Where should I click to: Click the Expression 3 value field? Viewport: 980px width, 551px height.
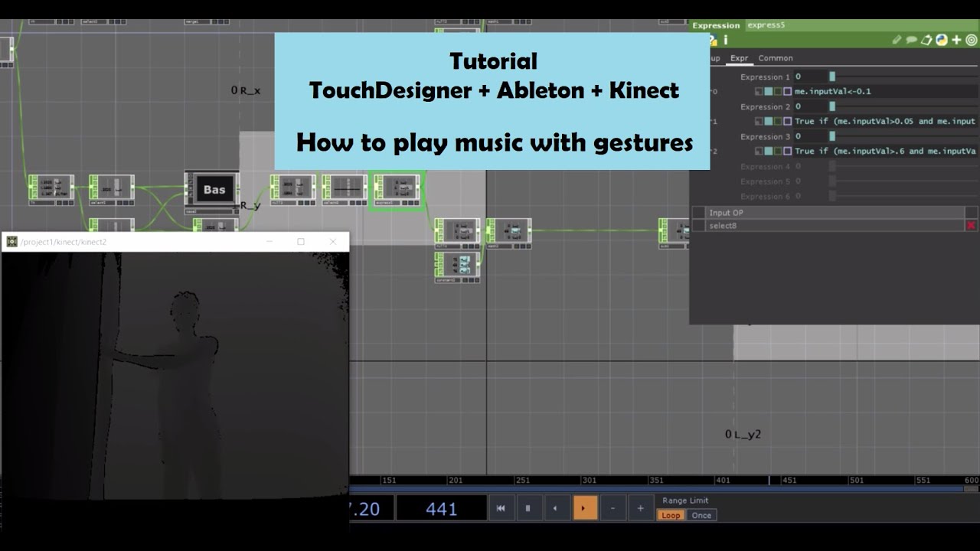pos(811,136)
